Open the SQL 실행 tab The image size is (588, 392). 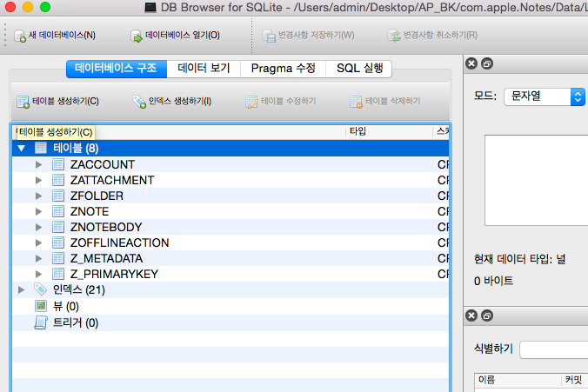[x=359, y=69]
